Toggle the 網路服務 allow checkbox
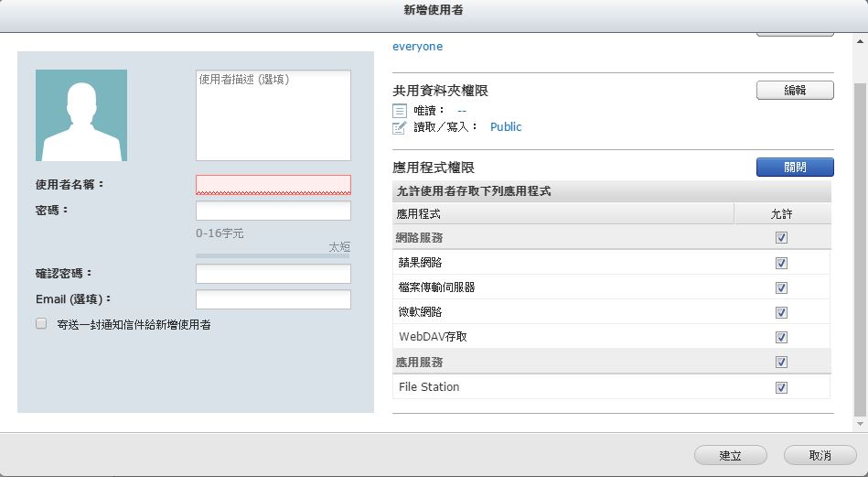This screenshot has width=868, height=477. (x=781, y=238)
